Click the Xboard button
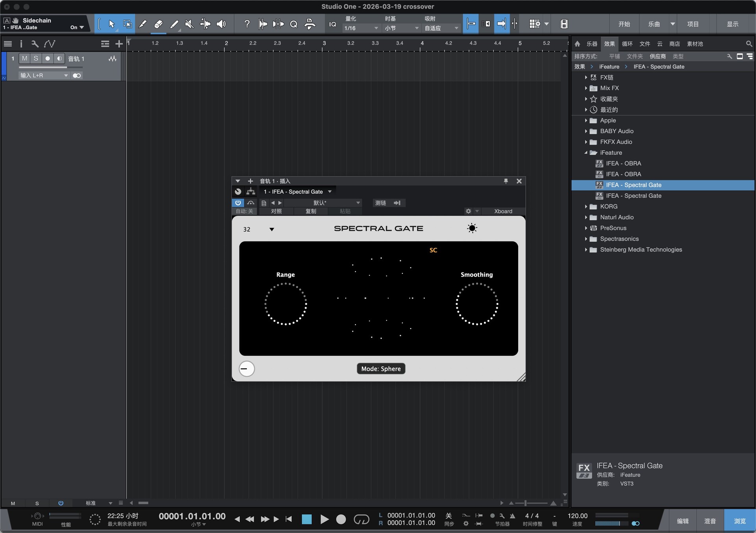The height and width of the screenshot is (533, 756). [x=503, y=211]
